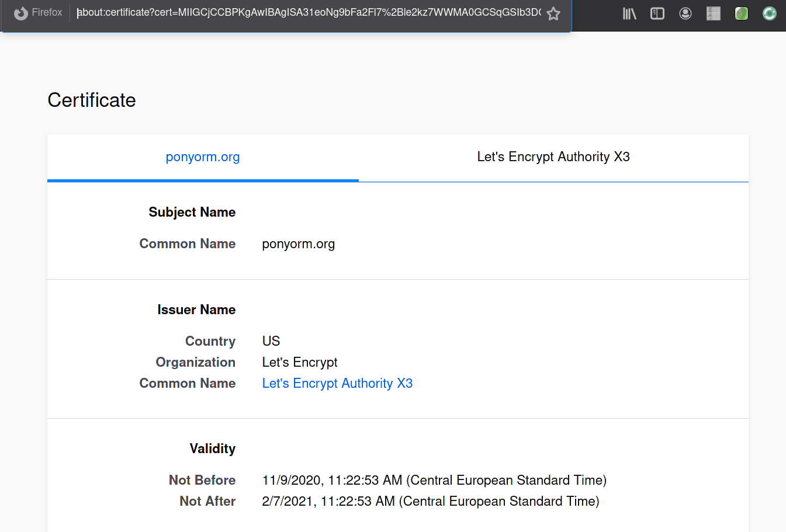Viewport: 786px width, 532px height.
Task: Bookmark this page with the star icon
Action: click(x=553, y=13)
